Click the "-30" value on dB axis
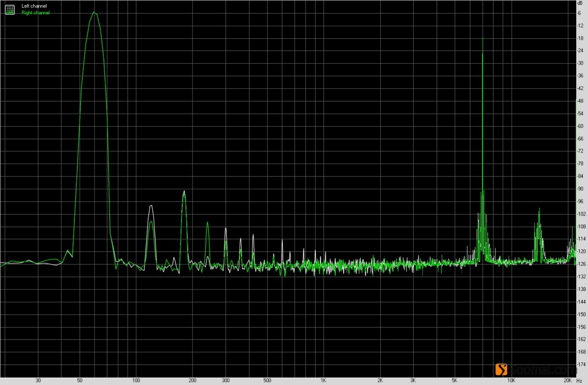Screen dimensions: 588x385 point(581,63)
